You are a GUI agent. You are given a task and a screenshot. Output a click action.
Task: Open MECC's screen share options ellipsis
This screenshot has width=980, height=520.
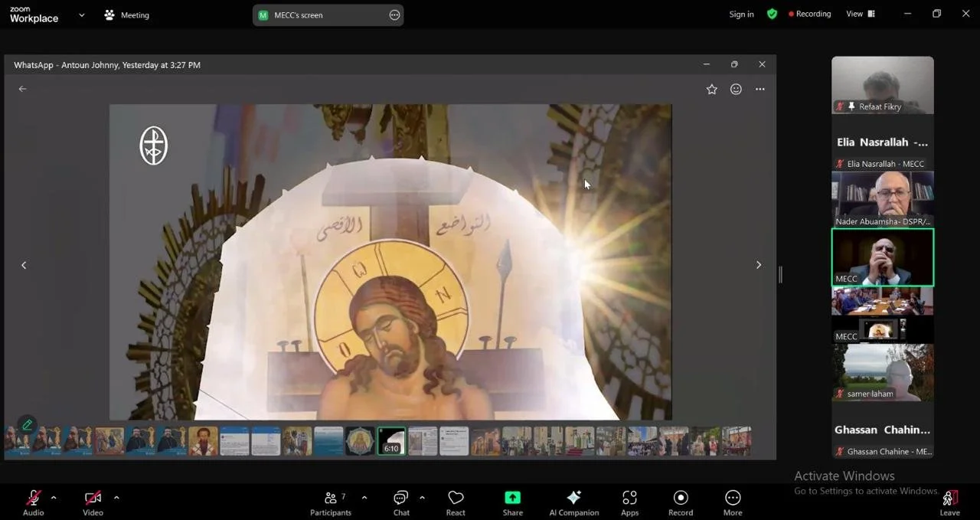pos(394,15)
